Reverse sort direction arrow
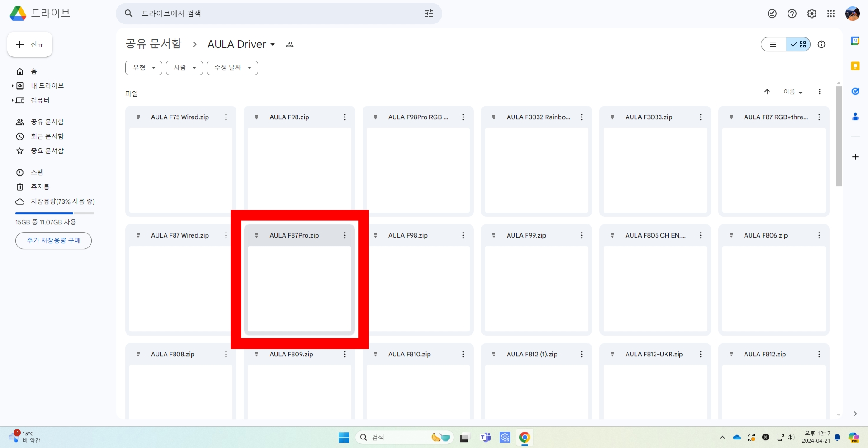This screenshot has width=868, height=448. click(x=767, y=92)
